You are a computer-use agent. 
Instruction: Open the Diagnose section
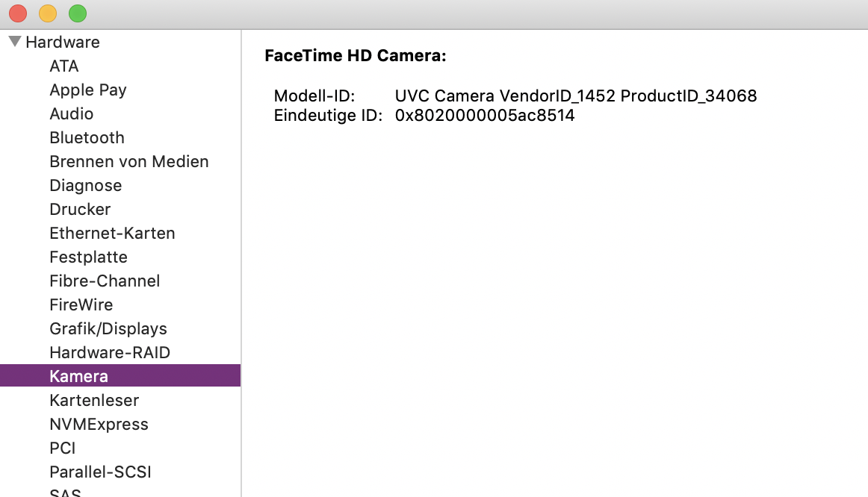[85, 185]
